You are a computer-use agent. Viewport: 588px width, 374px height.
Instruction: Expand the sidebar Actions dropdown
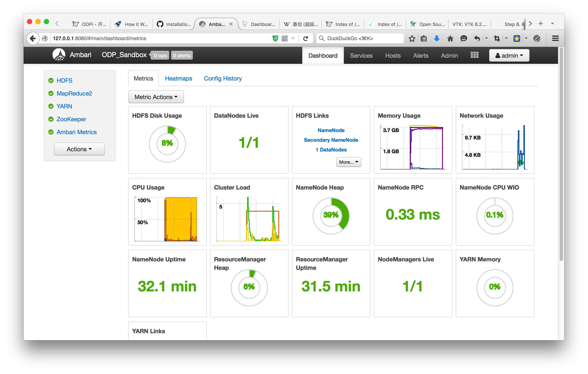coord(79,149)
